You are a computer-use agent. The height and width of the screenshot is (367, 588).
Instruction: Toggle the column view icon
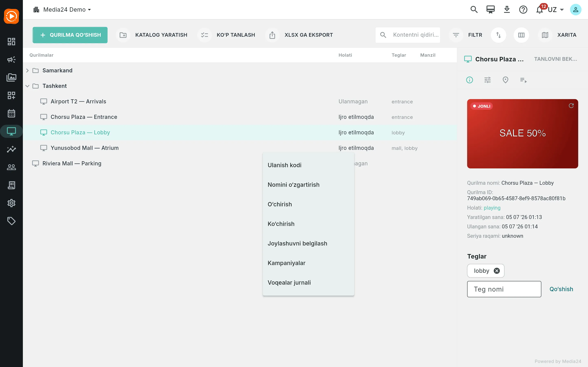tap(521, 35)
